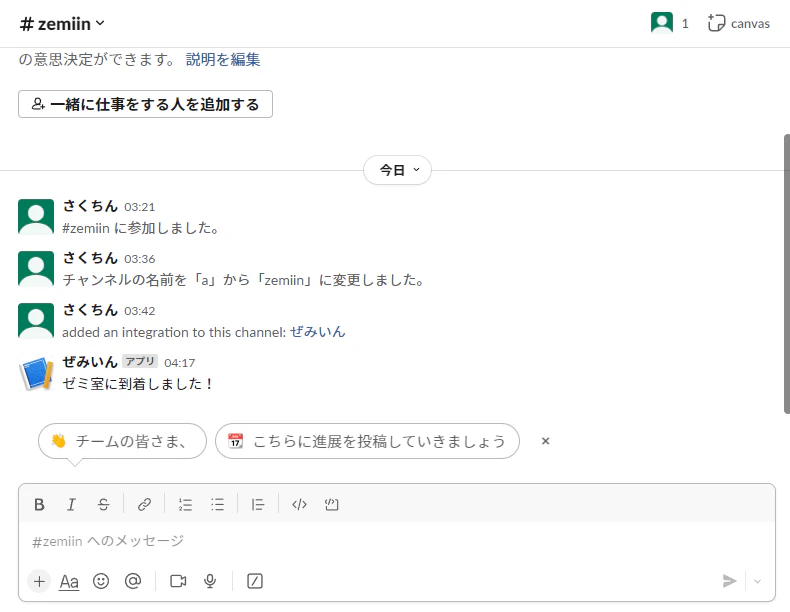Open slash command shortcuts
Image resolution: width=790 pixels, height=612 pixels.
(x=255, y=581)
